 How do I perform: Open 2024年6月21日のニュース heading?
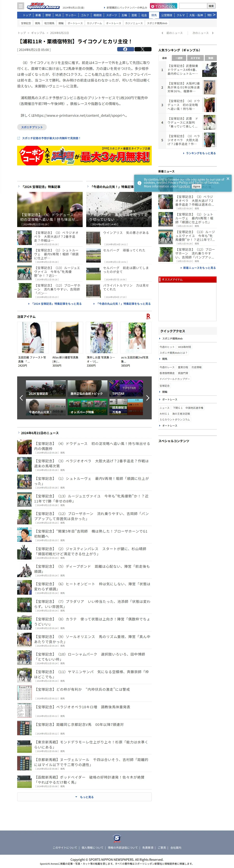click(x=40, y=433)
